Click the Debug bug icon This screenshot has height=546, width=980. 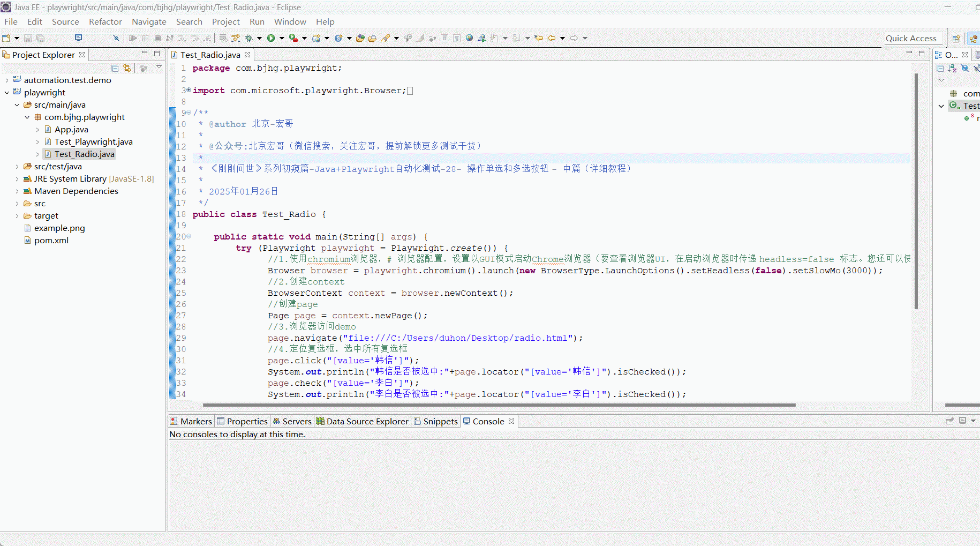click(x=248, y=38)
